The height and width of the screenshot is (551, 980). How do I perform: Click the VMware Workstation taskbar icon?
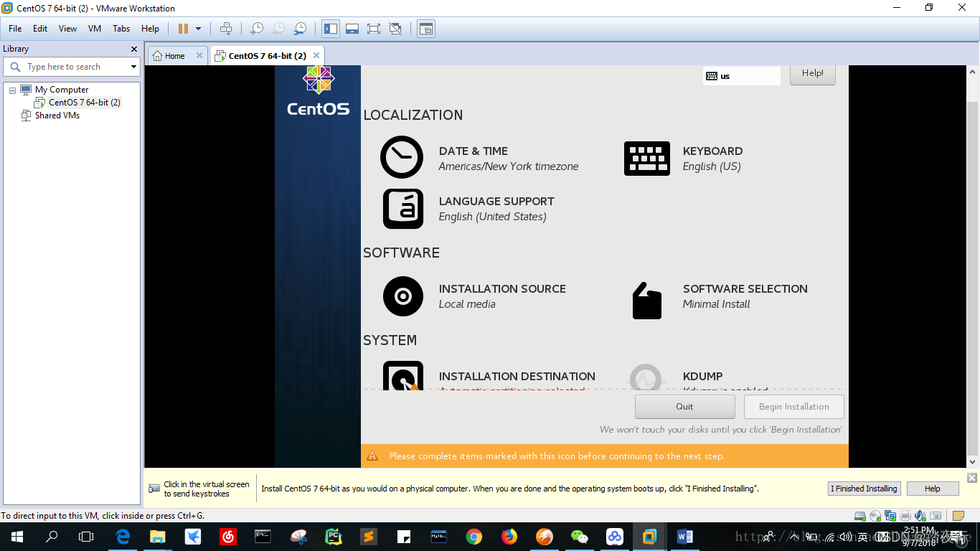(650, 537)
